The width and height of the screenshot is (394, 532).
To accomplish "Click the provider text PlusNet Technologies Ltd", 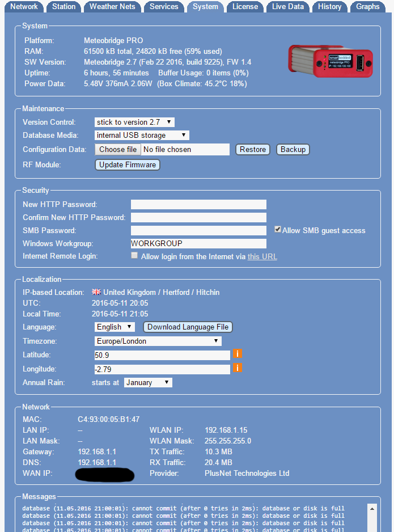I will (247, 474).
